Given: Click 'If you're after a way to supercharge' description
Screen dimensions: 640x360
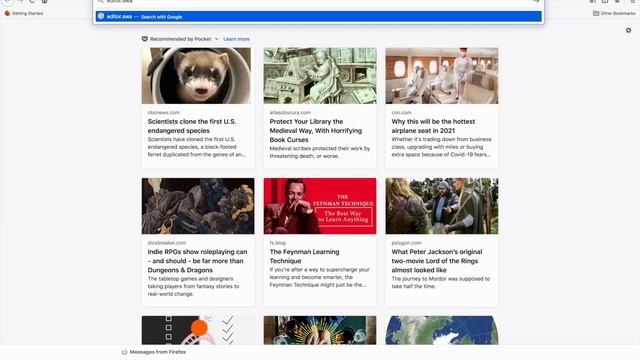Looking at the screenshot, I should [319, 277].
